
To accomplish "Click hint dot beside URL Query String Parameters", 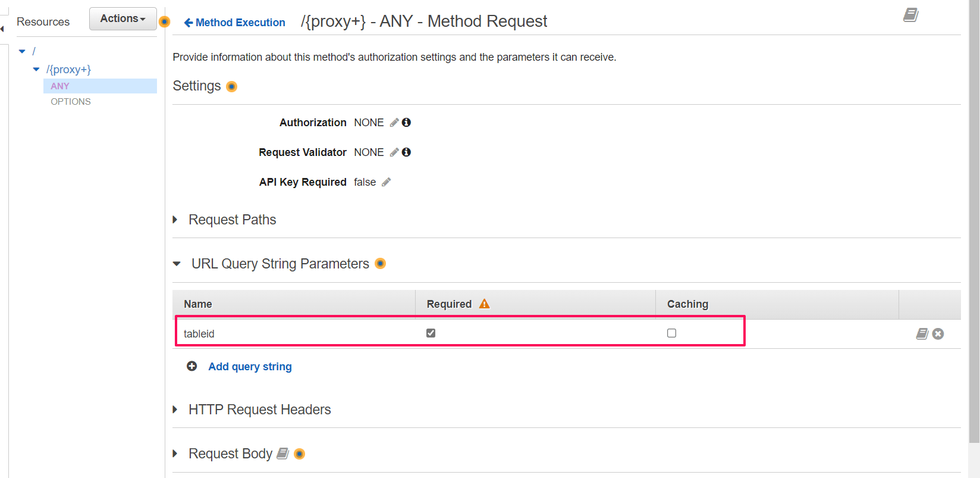I will click(381, 263).
